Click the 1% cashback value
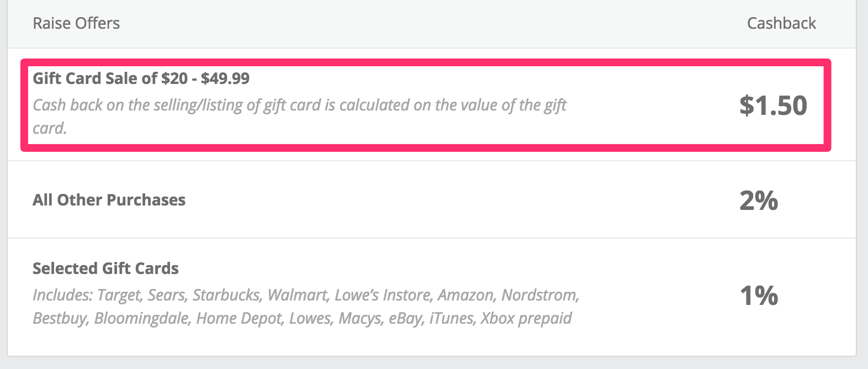The width and height of the screenshot is (868, 369). point(759,295)
